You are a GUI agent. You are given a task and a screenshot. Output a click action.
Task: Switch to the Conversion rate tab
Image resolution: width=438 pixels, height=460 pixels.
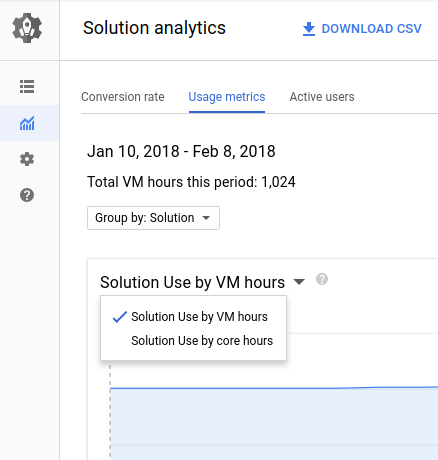123,97
